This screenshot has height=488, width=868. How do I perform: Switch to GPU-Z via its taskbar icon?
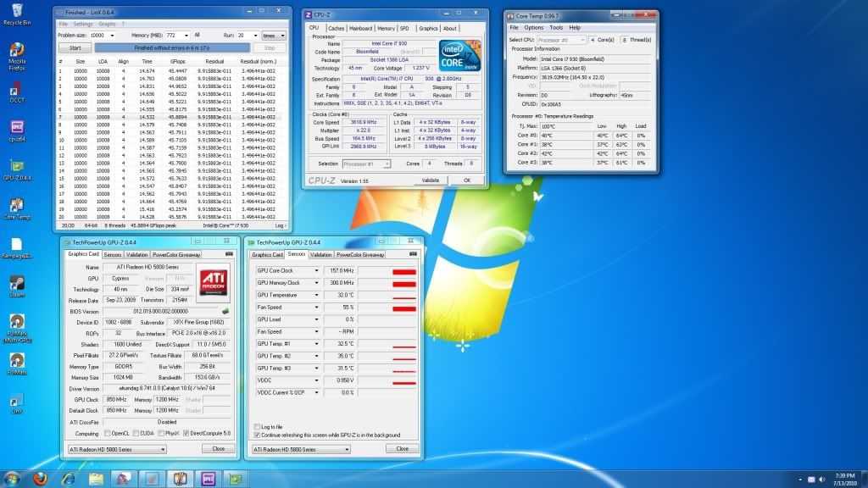[236, 479]
